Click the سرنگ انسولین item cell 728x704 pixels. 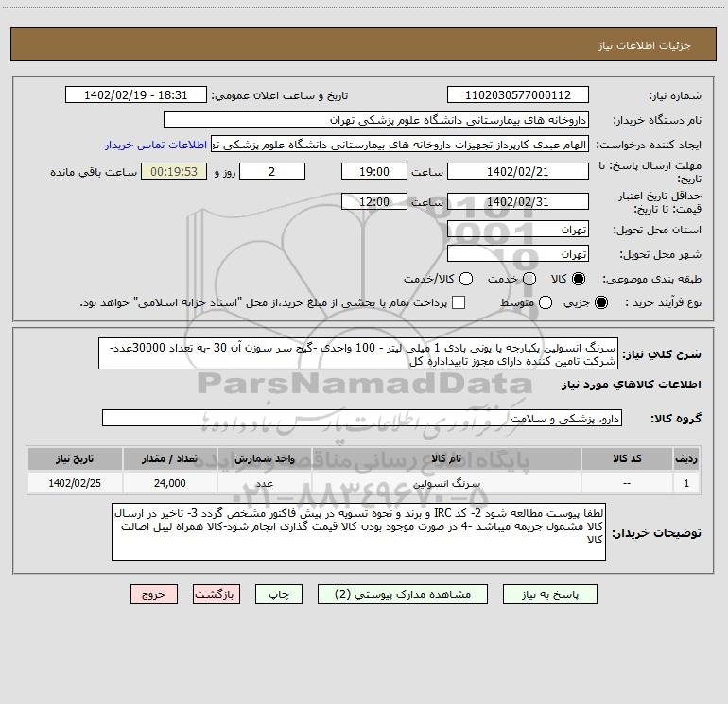coord(446,483)
